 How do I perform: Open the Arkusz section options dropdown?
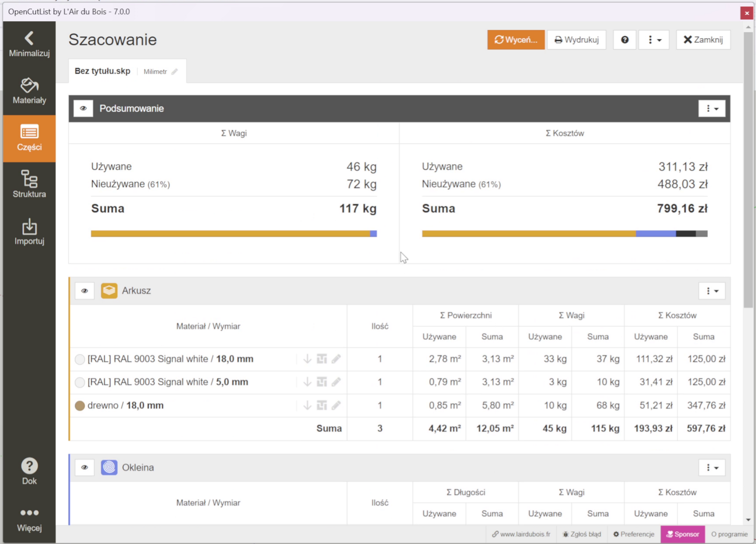pos(712,291)
